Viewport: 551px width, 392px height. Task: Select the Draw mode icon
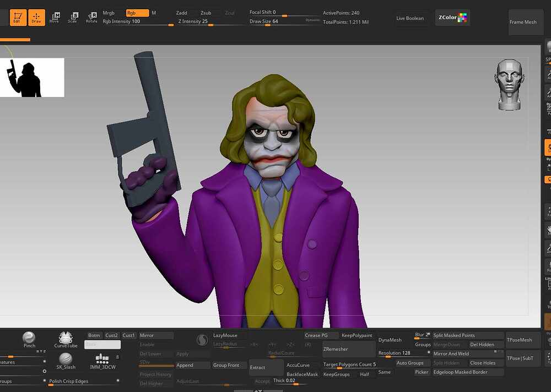tap(36, 18)
